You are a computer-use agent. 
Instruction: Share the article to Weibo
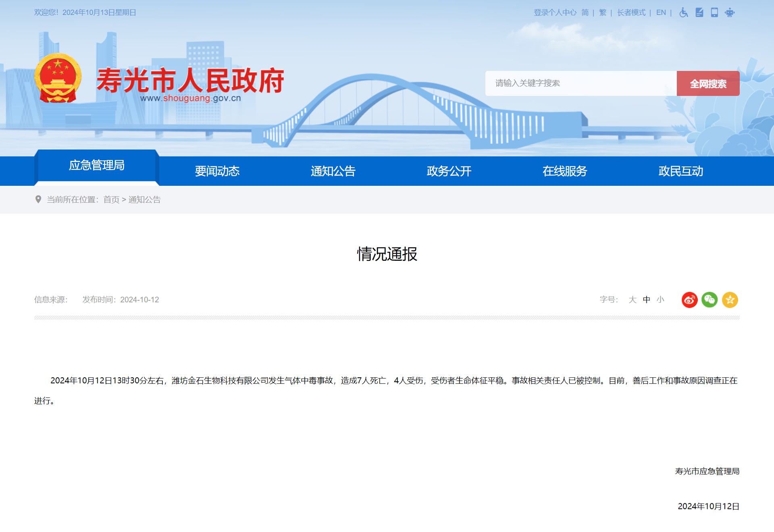point(689,300)
